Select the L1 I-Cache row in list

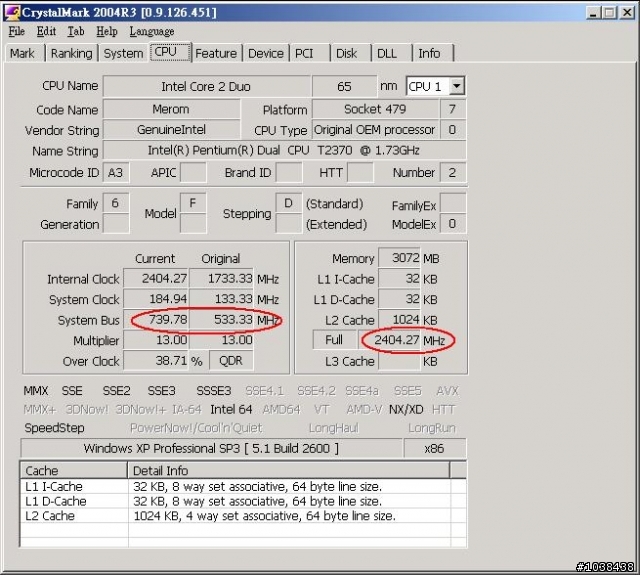coord(243,486)
